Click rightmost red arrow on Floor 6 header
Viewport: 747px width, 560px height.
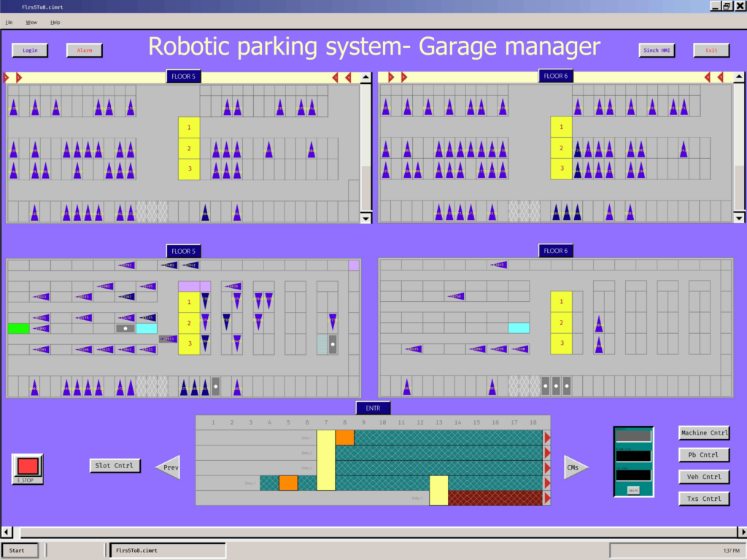click(720, 77)
